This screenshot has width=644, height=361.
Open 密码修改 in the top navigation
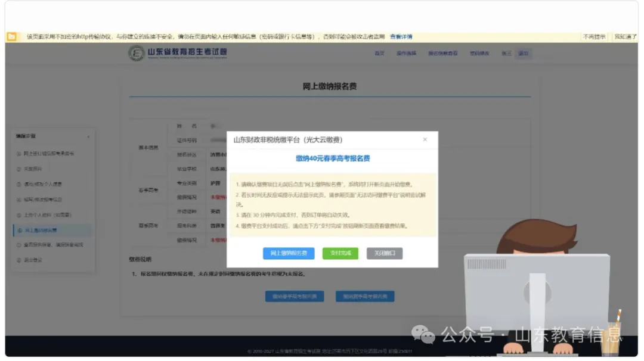pyautogui.click(x=479, y=54)
